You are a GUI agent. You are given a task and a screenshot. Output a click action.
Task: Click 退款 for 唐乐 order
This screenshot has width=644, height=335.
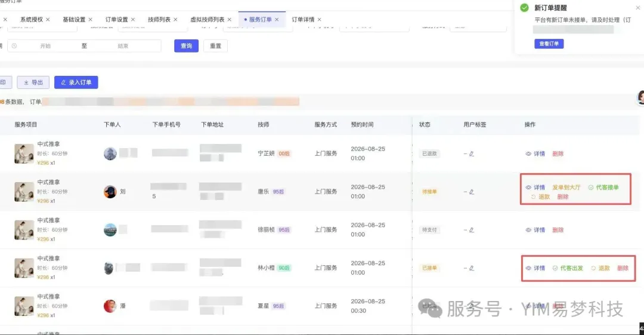(540, 196)
